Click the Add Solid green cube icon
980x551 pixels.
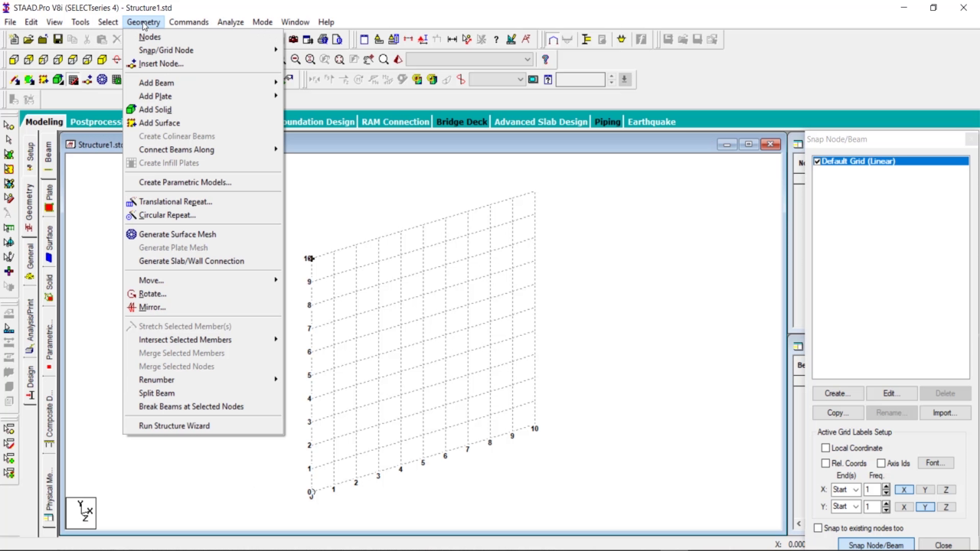click(x=132, y=109)
